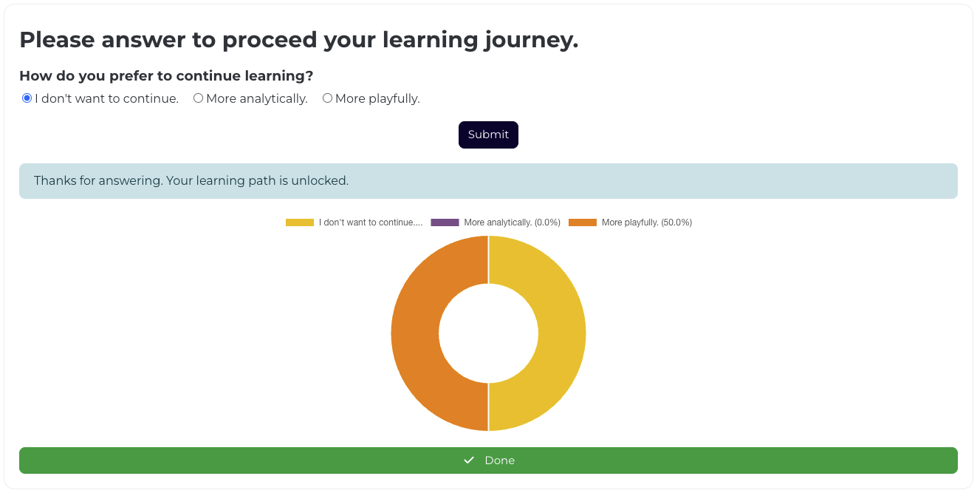
Task: Click the checkmark icon in the Done bar
Action: [x=468, y=460]
